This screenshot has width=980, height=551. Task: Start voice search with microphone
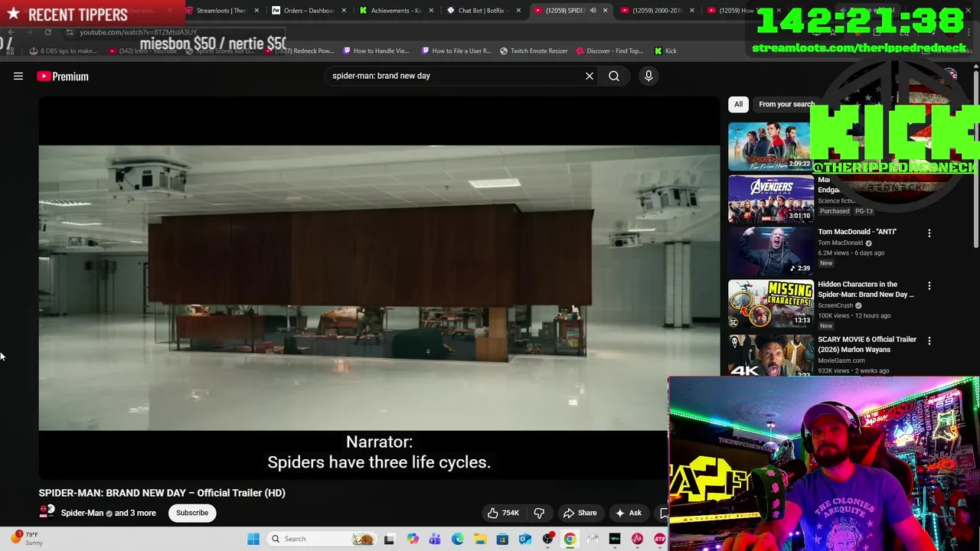648,76
